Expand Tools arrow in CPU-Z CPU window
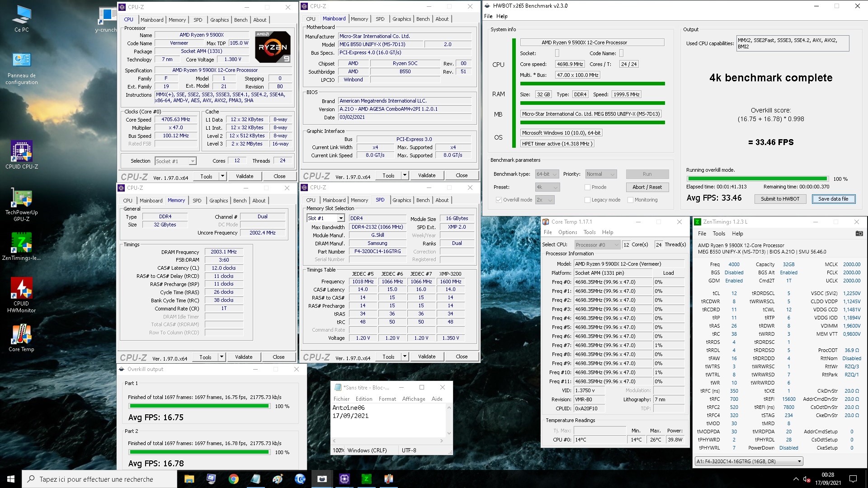The height and width of the screenshot is (488, 868). [222, 176]
